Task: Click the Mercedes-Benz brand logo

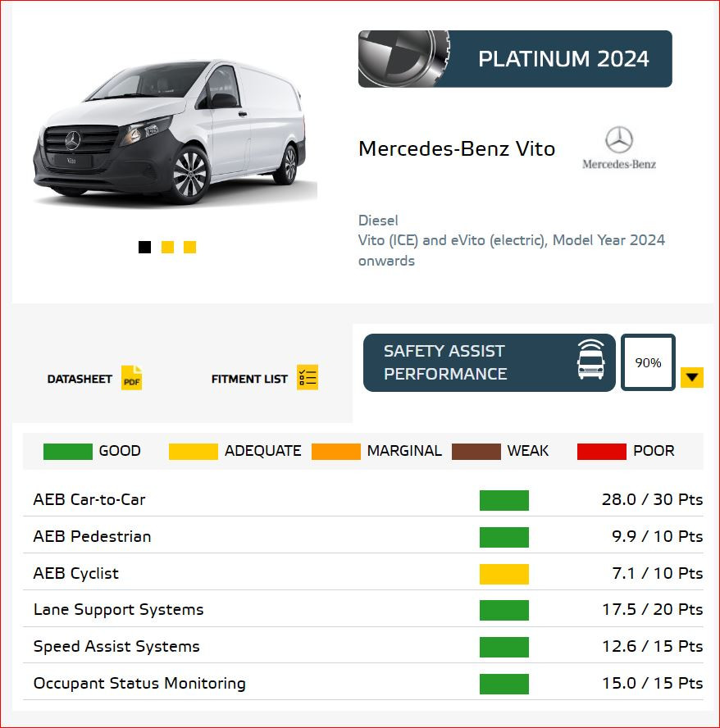Action: (x=619, y=148)
